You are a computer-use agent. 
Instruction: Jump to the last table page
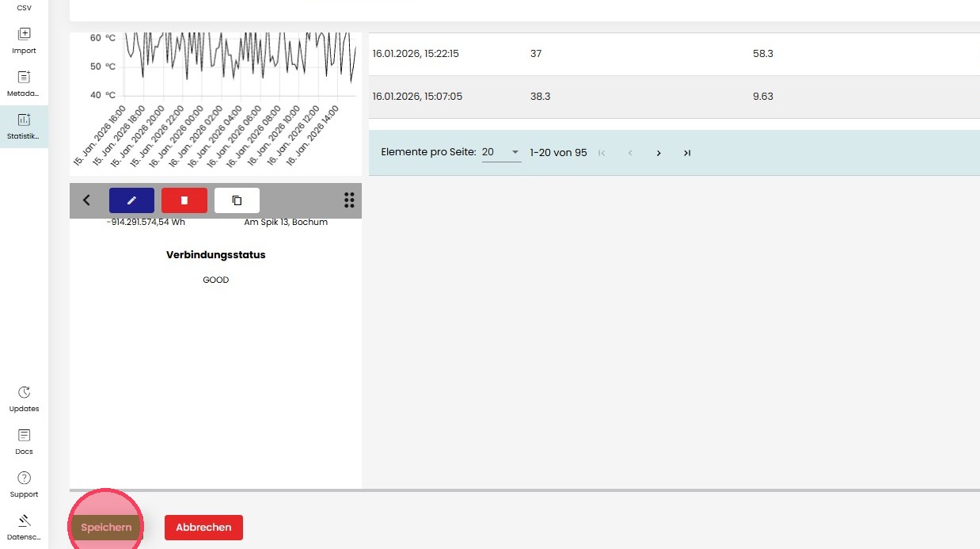pos(687,153)
